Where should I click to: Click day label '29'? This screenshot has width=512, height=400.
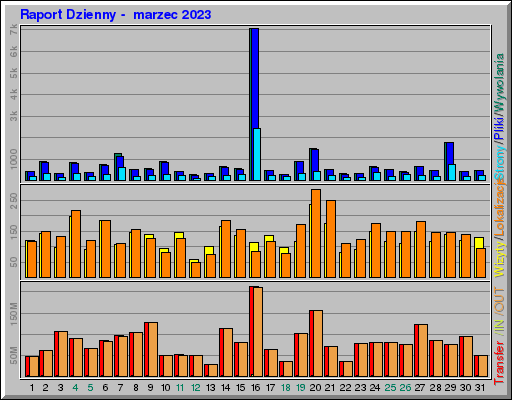450,388
